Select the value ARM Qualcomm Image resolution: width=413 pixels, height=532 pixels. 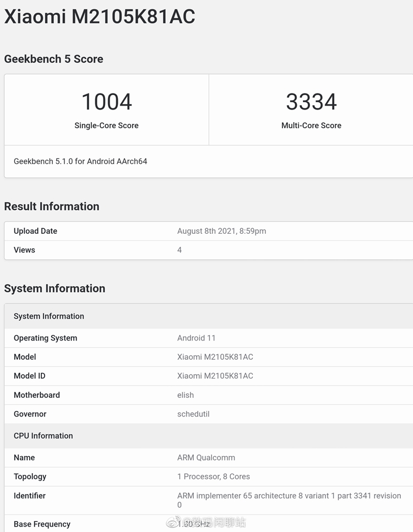tap(206, 457)
